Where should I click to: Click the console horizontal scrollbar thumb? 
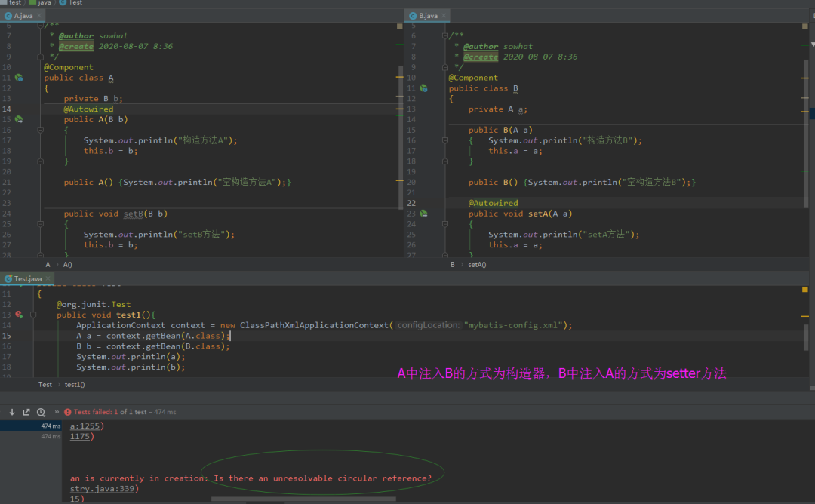coord(303,499)
